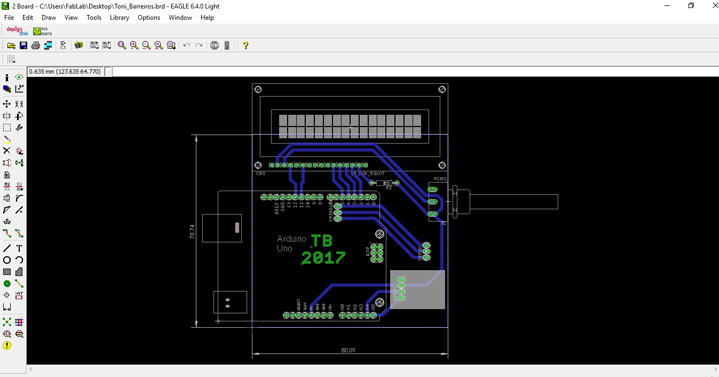Viewport: 719px width, 377px height.
Task: Click the Zoom in magnifier icon
Action: [134, 45]
